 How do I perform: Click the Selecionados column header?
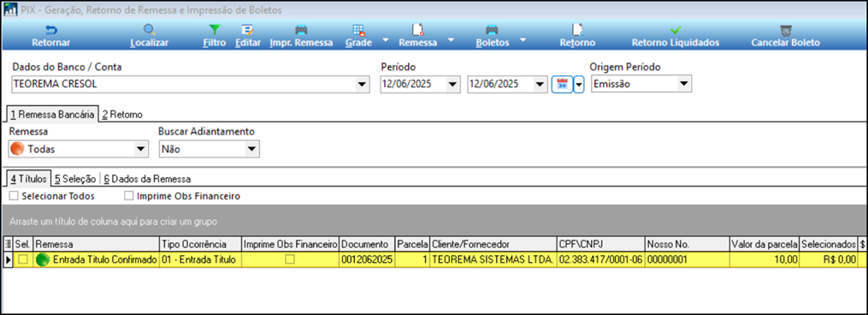point(828,244)
